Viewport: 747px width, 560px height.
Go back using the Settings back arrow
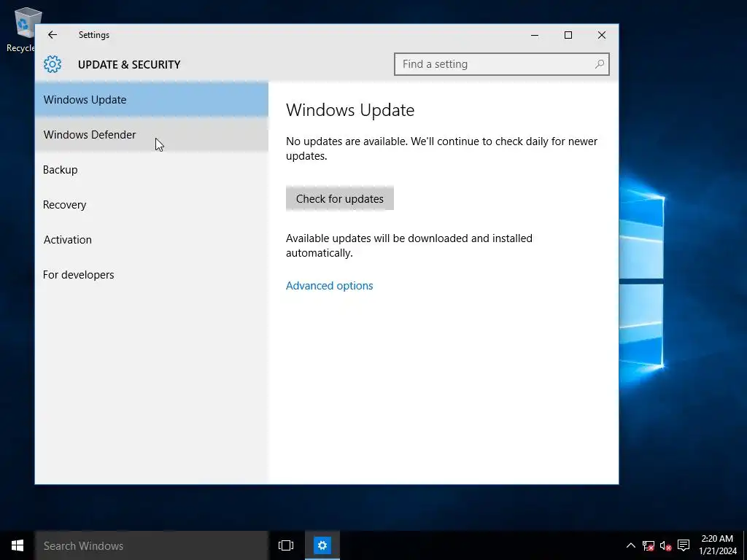53,35
